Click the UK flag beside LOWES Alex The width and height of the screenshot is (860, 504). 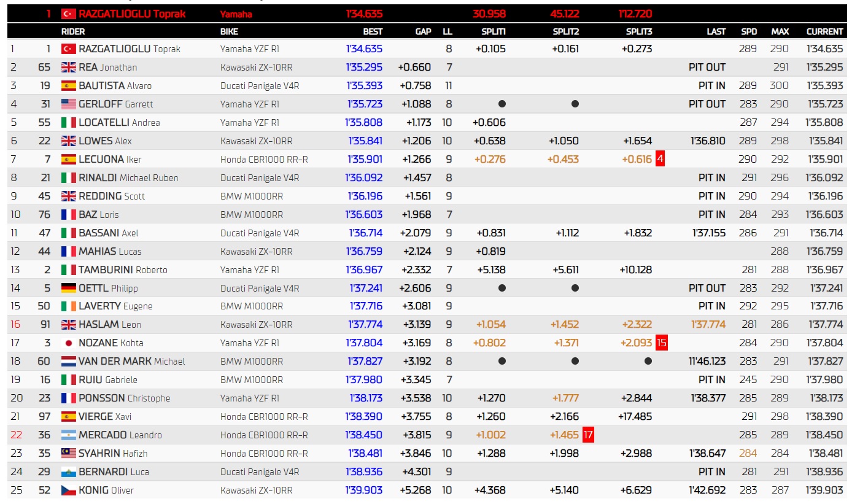point(68,141)
